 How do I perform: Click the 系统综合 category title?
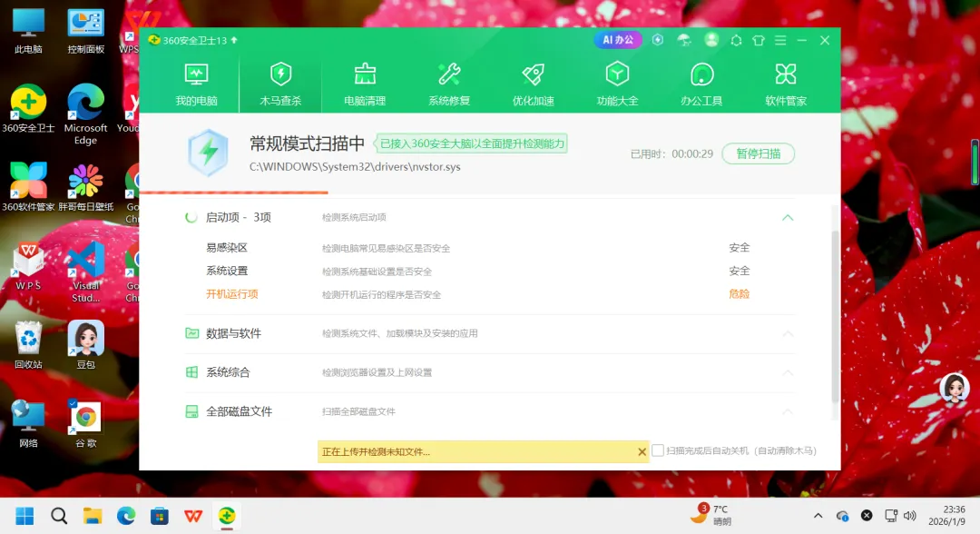point(228,372)
